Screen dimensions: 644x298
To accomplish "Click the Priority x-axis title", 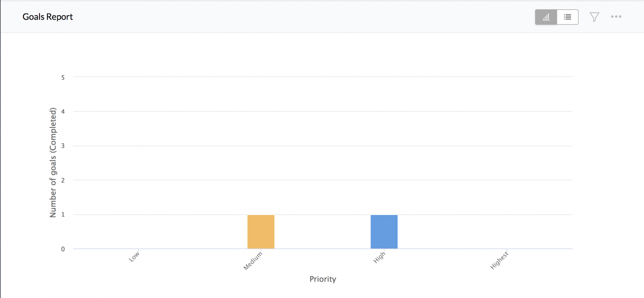I will click(323, 279).
